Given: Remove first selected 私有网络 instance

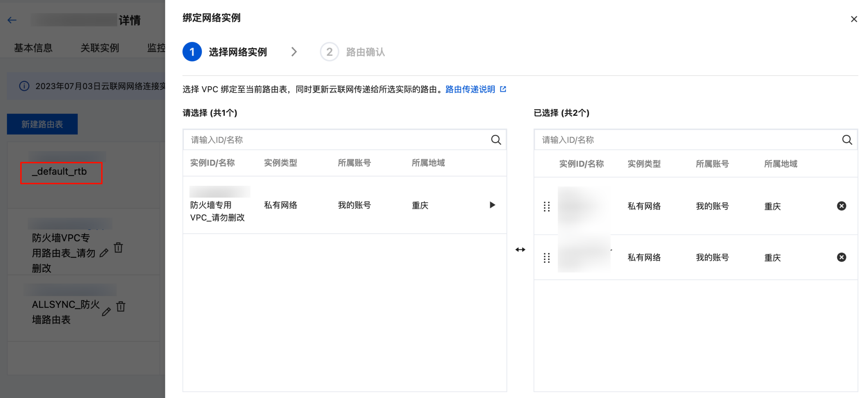Looking at the screenshot, I should pos(841,206).
